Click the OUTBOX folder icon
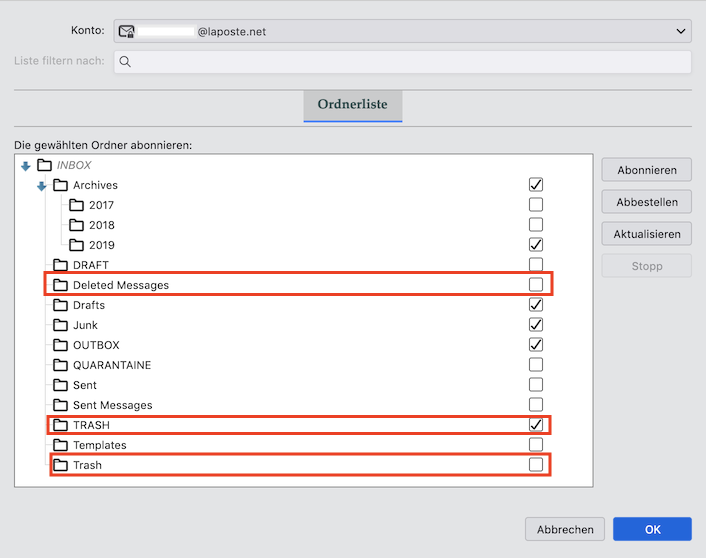Image resolution: width=706 pixels, height=558 pixels. [60, 345]
